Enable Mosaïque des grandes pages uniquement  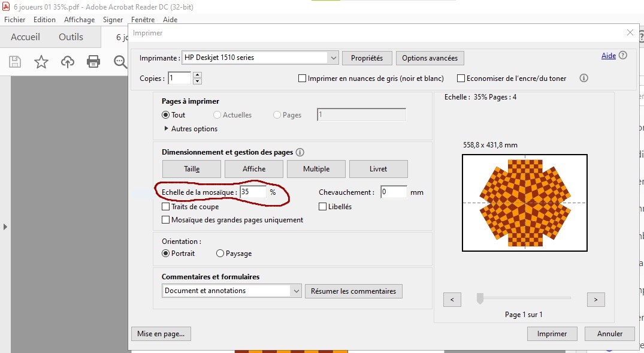165,220
